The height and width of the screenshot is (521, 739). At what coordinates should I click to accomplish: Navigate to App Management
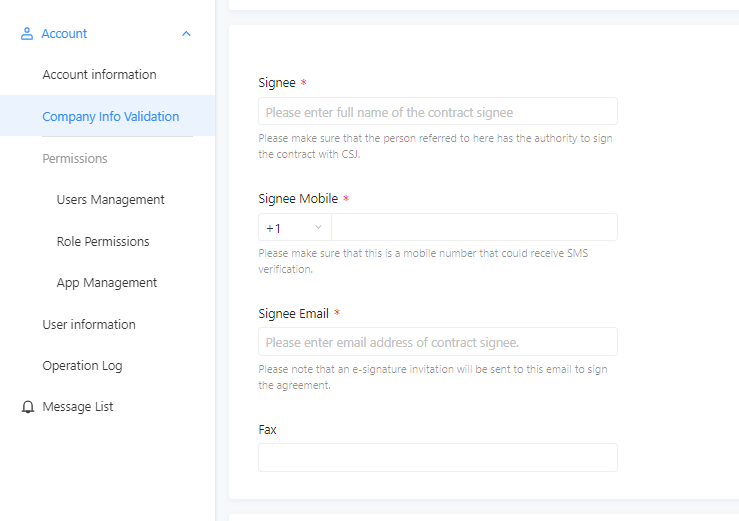[x=107, y=283]
